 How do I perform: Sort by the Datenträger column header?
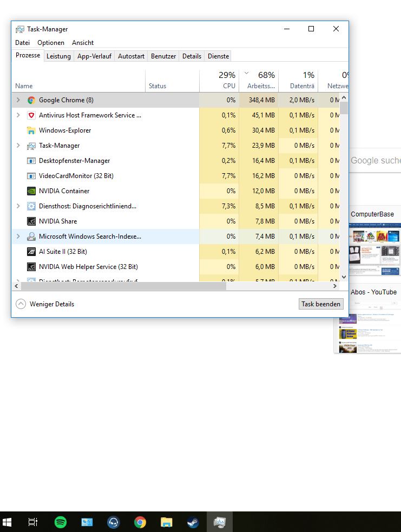(298, 81)
